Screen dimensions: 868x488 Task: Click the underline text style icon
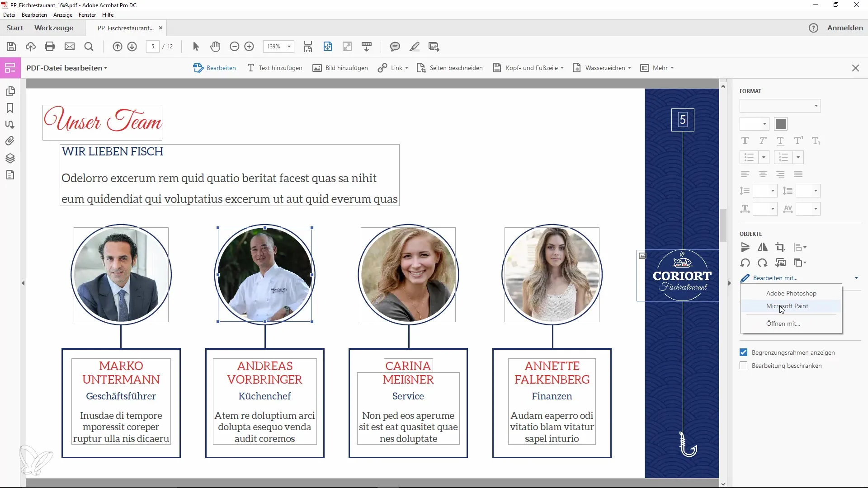[x=780, y=141]
